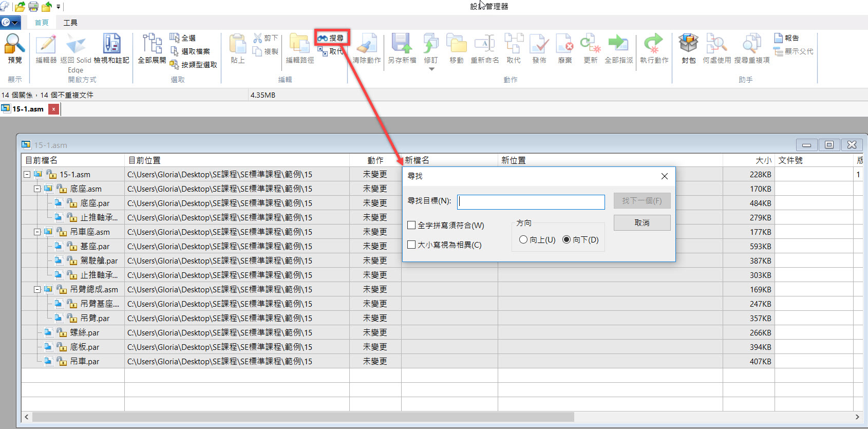The image size is (868, 429).
Task: Click the horizontal scrollbar thumb
Action: 303,417
